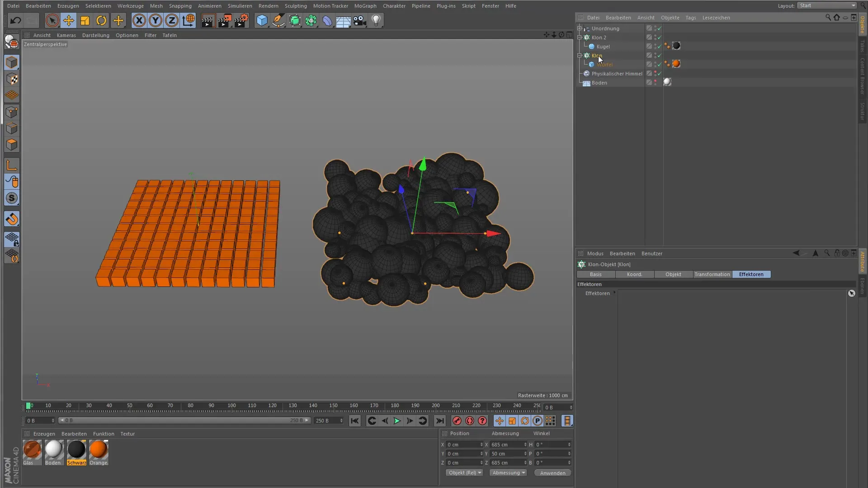Open the Objekt (Rel) dropdown
The height and width of the screenshot is (488, 868).
click(464, 473)
